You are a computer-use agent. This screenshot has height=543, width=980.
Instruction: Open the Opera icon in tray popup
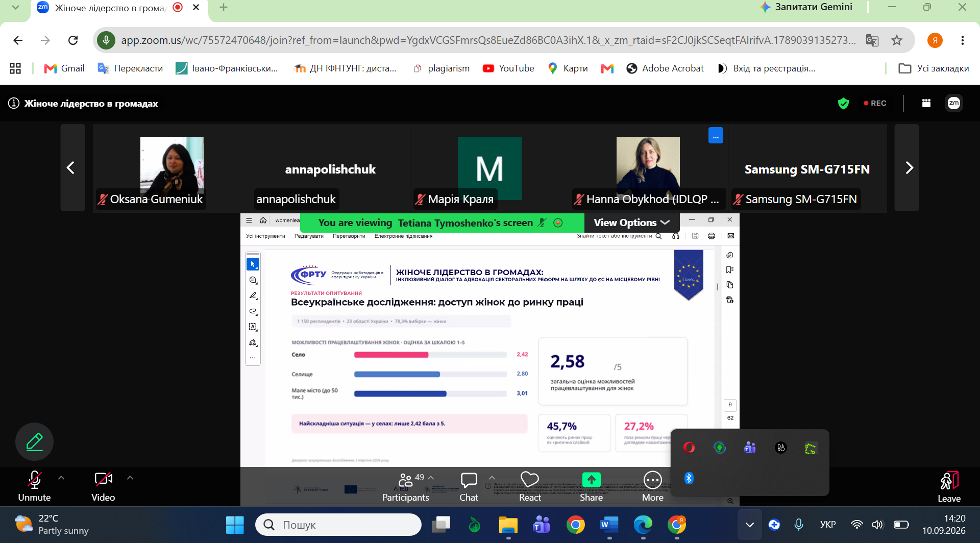689,448
